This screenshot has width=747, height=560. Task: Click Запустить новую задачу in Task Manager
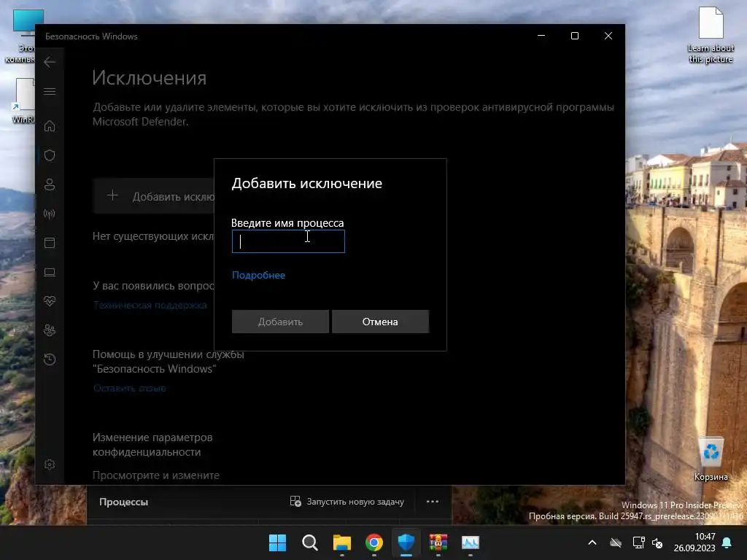point(347,502)
